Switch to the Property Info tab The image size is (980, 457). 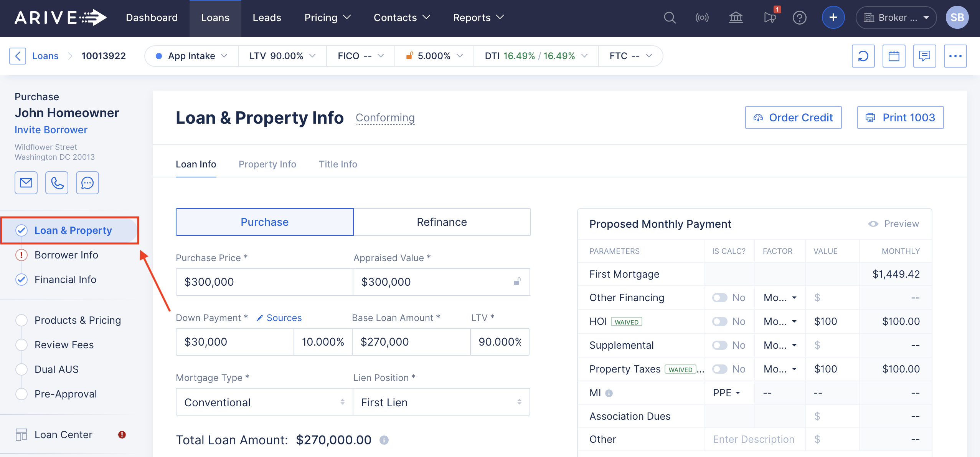pos(267,164)
